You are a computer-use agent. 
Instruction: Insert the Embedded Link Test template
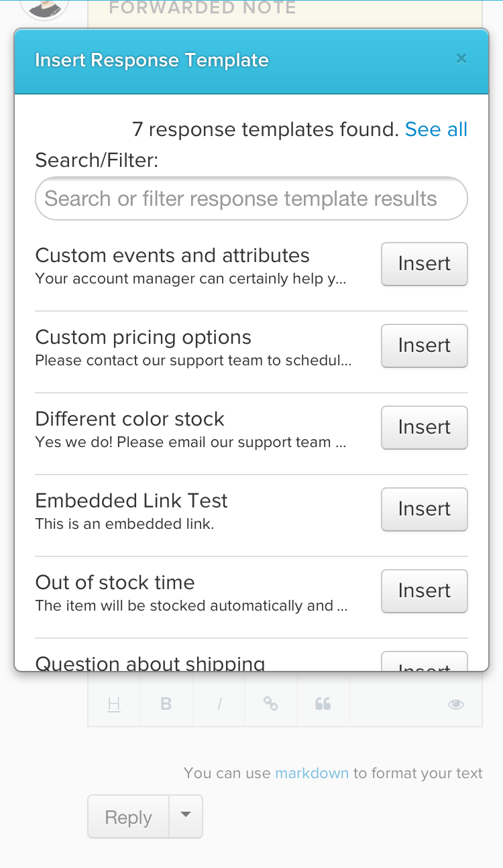[424, 509]
